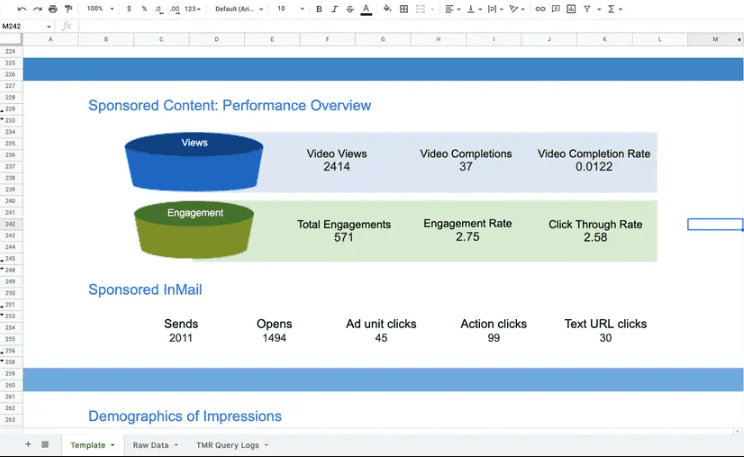
Task: Open the Functions sigma menu
Action: (614, 9)
